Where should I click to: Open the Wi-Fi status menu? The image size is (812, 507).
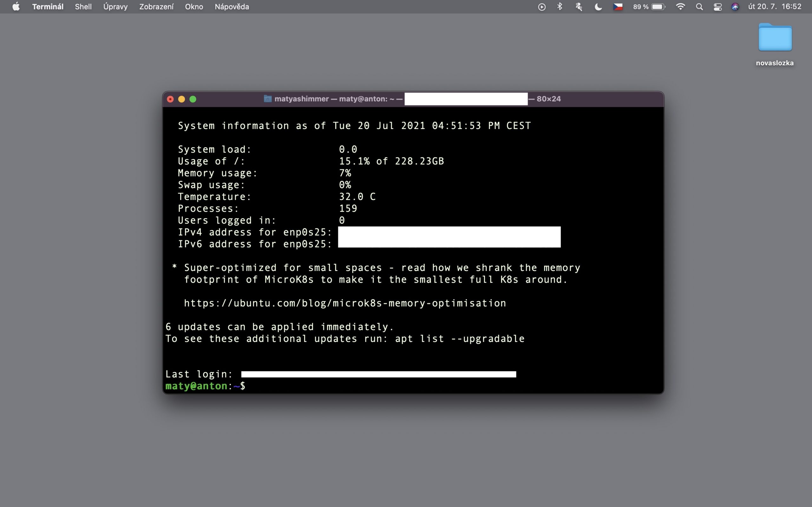pos(680,7)
